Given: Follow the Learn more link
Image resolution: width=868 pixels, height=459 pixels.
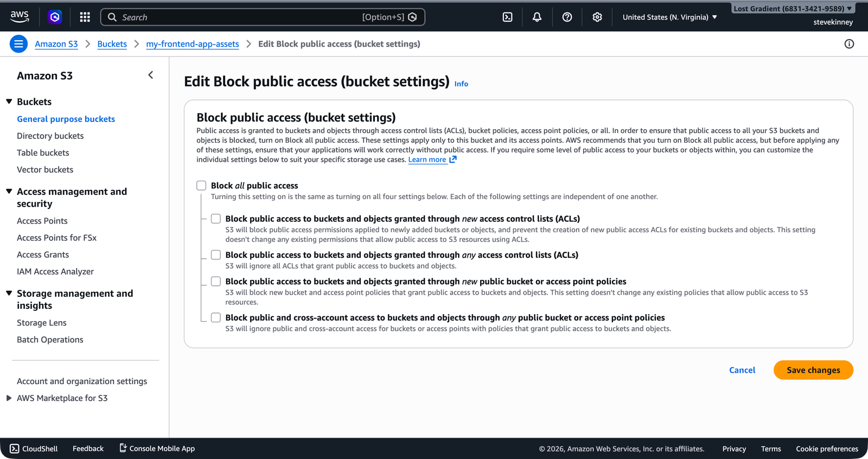Looking at the screenshot, I should pyautogui.click(x=427, y=160).
